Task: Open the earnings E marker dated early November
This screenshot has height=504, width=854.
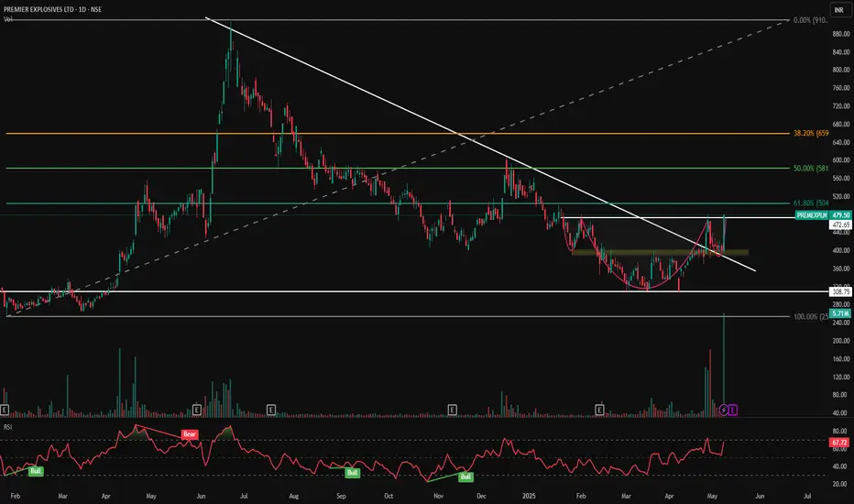Action: click(x=452, y=410)
